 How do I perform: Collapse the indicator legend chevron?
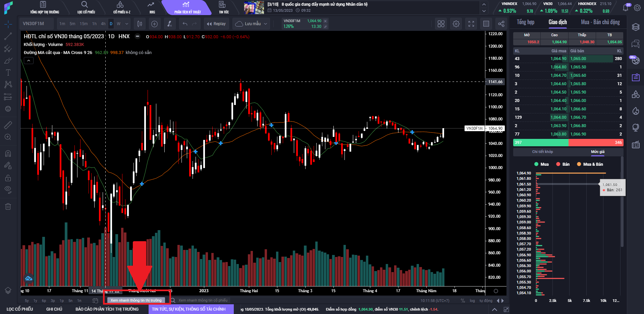click(29, 61)
